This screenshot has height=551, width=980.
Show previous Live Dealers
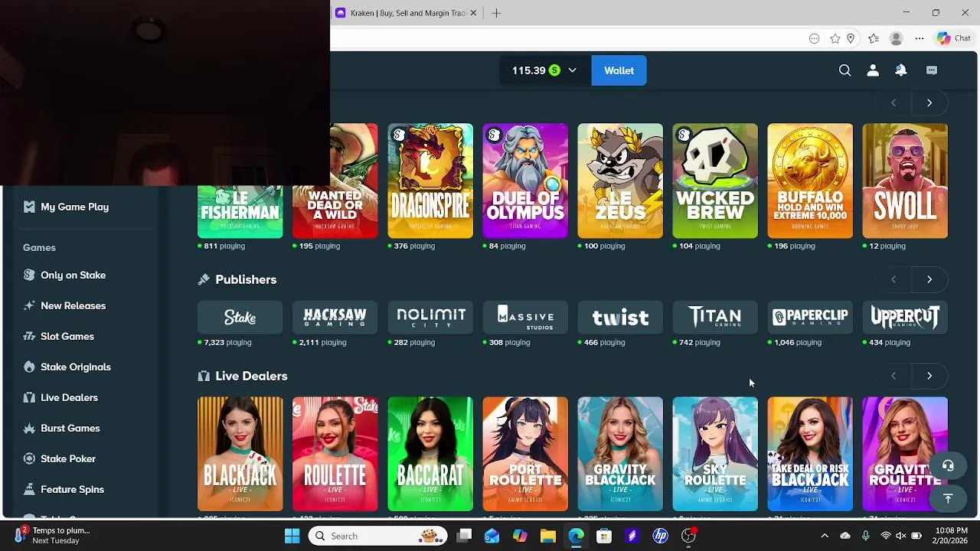click(893, 376)
